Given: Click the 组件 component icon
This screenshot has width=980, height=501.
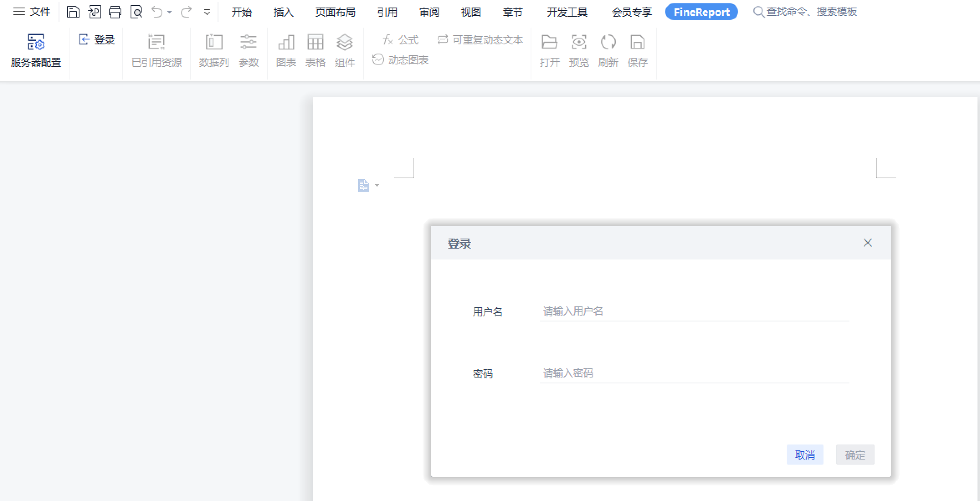Looking at the screenshot, I should coord(345,42).
